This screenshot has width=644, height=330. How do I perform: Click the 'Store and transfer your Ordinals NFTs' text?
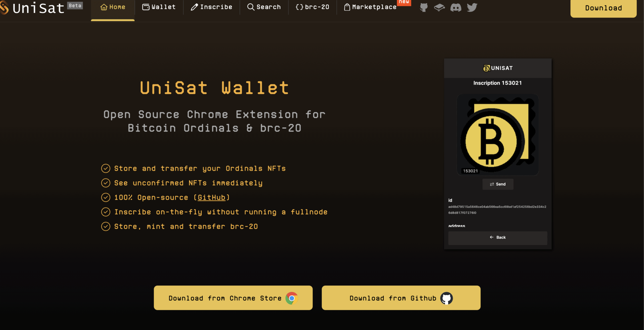click(200, 169)
